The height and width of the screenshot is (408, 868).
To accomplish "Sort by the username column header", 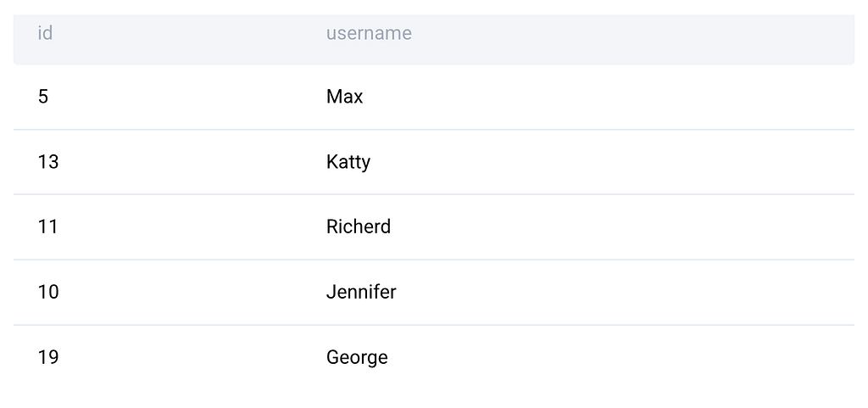I will (x=369, y=33).
